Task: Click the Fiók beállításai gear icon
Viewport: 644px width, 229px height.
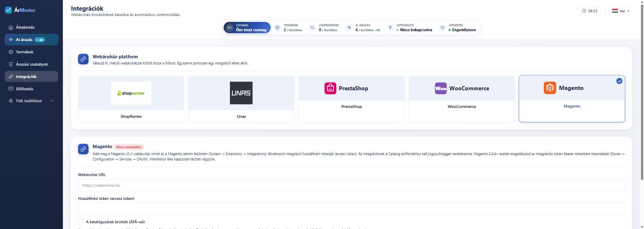Action: click(x=11, y=101)
